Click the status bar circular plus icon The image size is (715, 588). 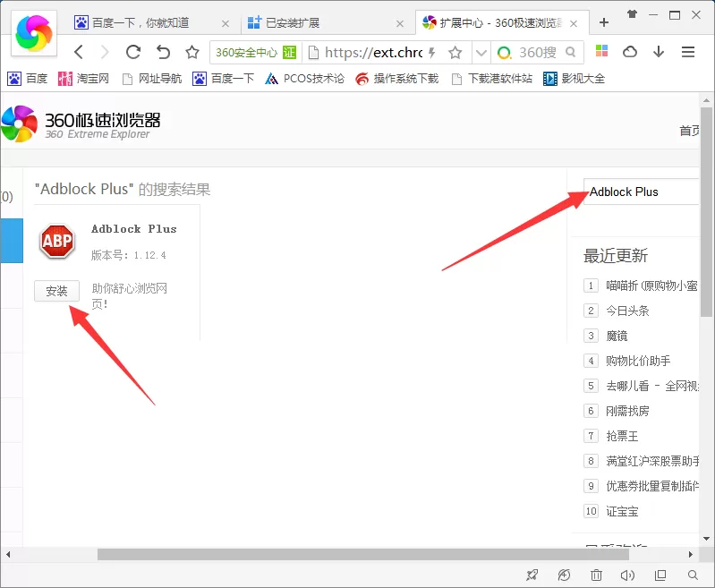tap(564, 575)
